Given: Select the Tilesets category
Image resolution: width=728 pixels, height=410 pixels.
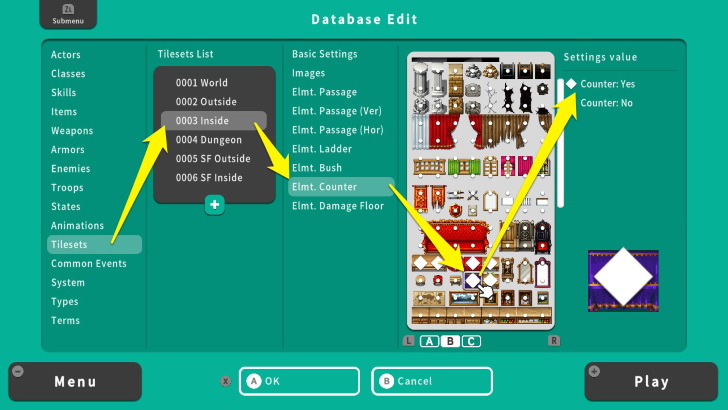Looking at the screenshot, I should (94, 245).
